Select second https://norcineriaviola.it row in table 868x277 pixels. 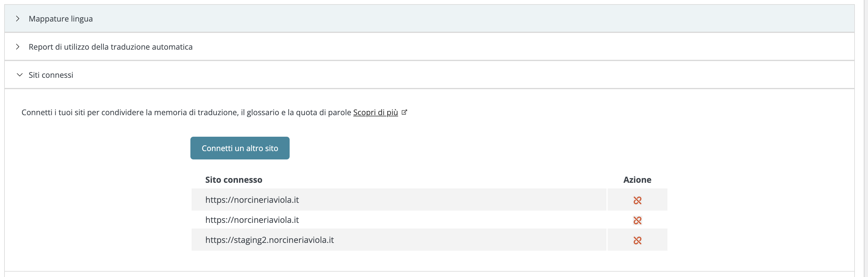click(399, 220)
